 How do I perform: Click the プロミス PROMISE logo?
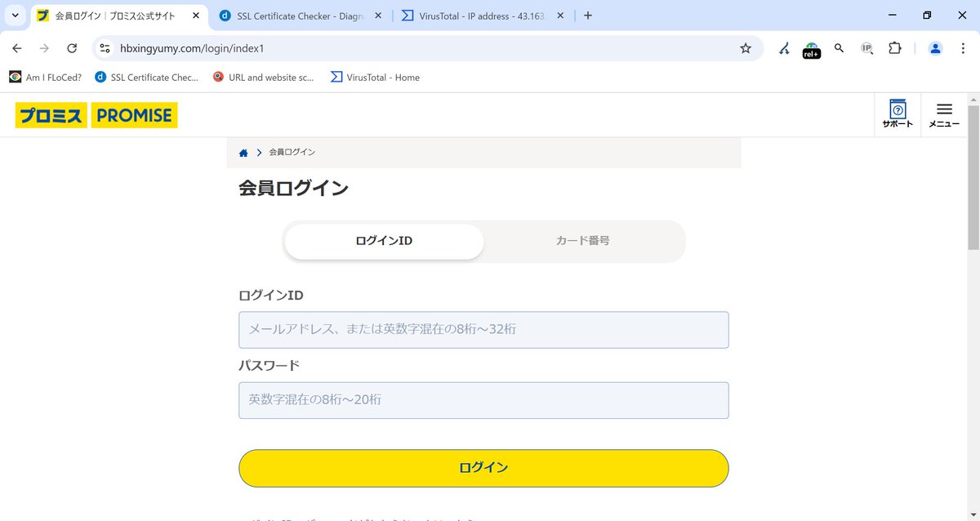point(96,115)
